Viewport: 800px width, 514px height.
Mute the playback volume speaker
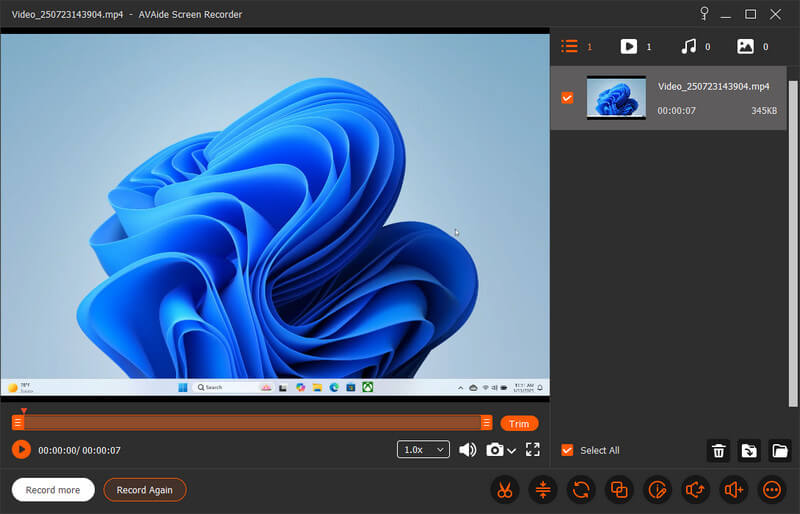coord(467,450)
